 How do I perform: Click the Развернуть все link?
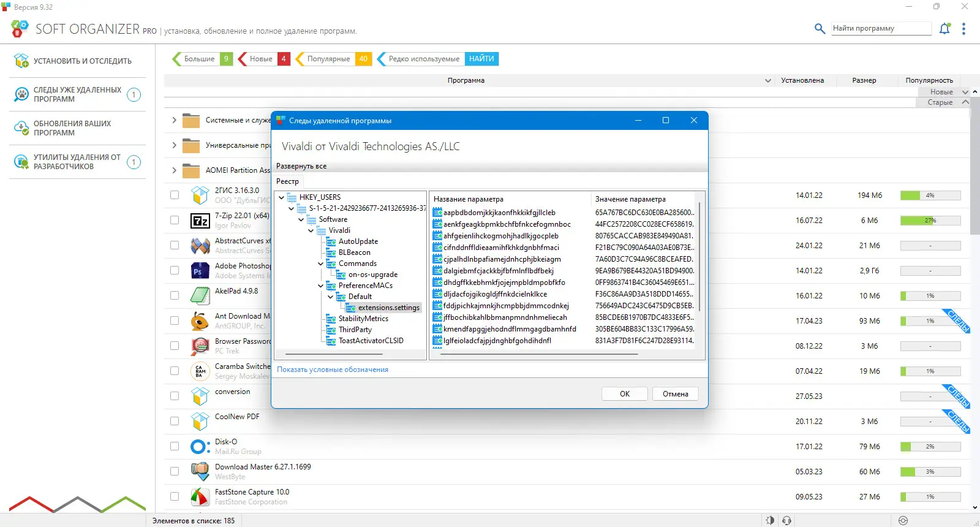[x=301, y=166]
